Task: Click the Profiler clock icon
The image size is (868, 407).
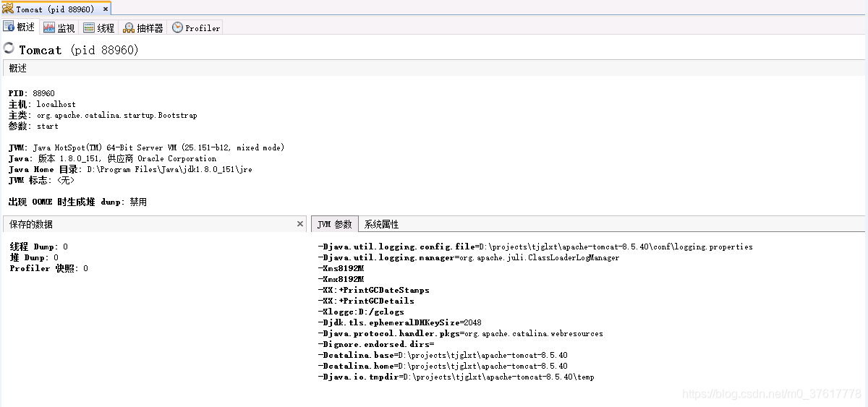Action: click(177, 27)
